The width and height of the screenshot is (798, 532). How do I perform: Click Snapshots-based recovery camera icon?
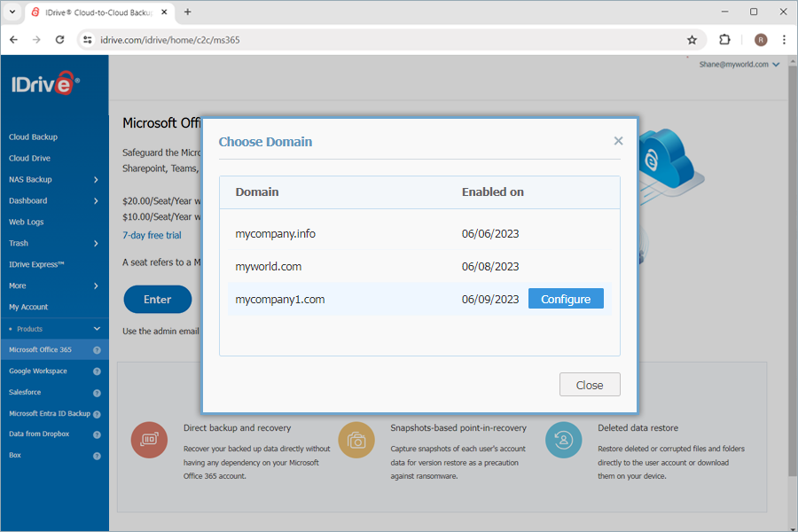pyautogui.click(x=356, y=440)
